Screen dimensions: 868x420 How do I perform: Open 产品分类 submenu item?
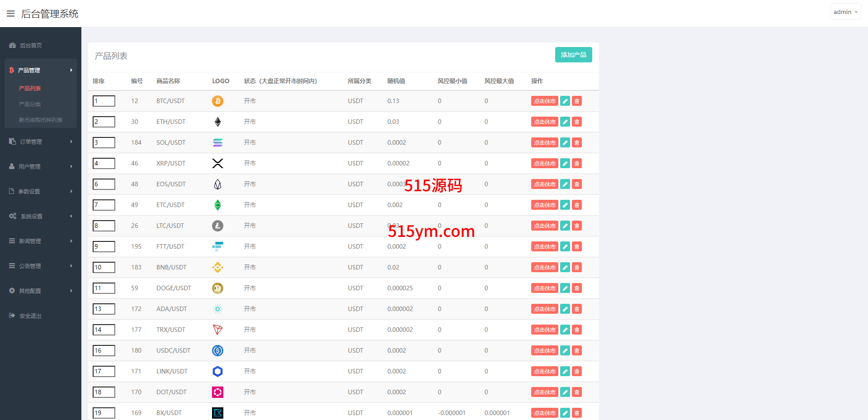(30, 104)
